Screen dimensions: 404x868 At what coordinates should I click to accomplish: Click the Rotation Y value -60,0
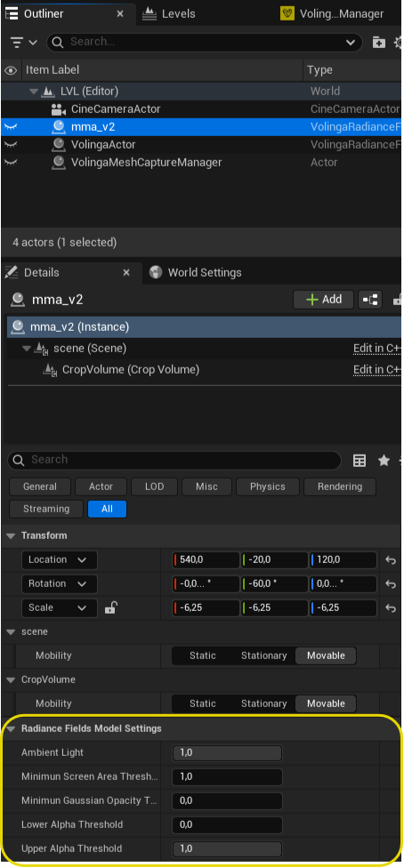coord(274,583)
